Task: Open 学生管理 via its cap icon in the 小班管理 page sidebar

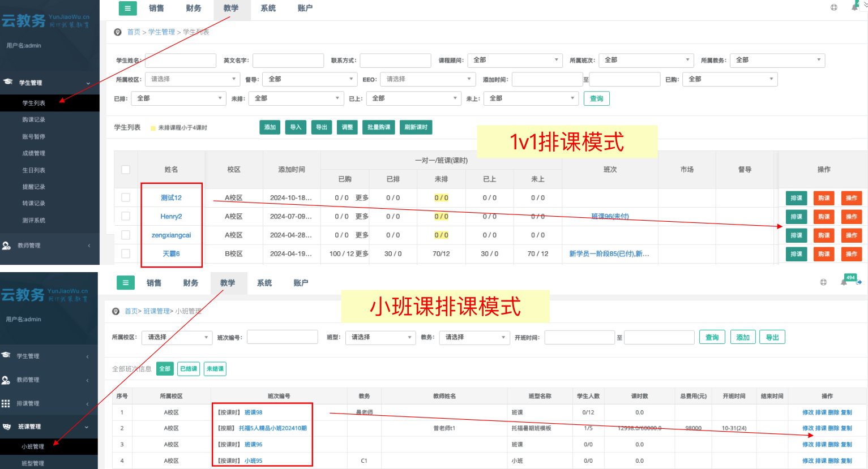Action: pos(6,355)
